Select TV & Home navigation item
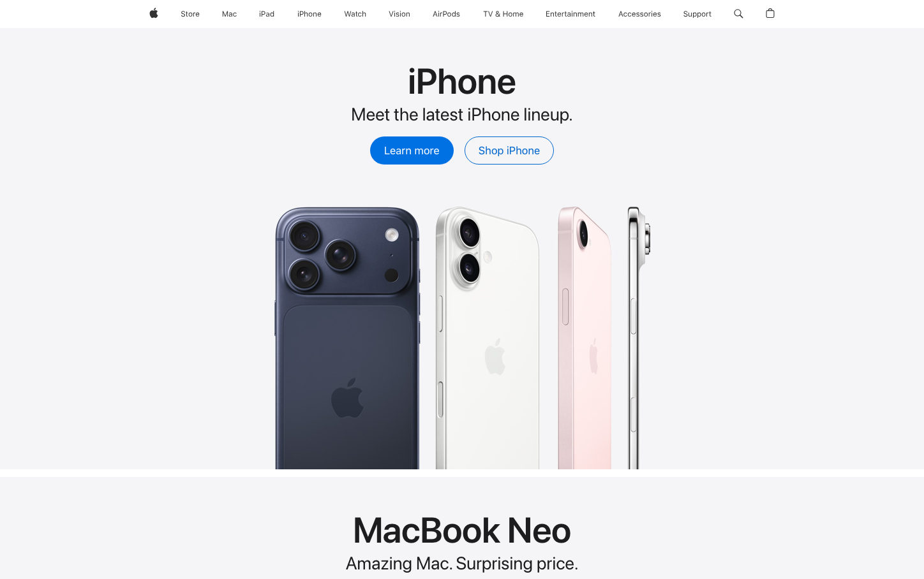This screenshot has width=924, height=579. pyautogui.click(x=503, y=14)
